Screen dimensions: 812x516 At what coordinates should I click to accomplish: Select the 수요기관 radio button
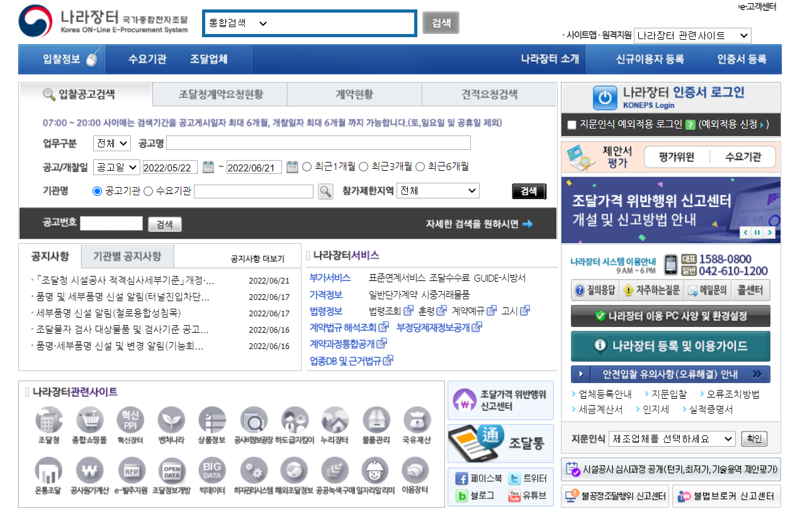[x=149, y=191]
